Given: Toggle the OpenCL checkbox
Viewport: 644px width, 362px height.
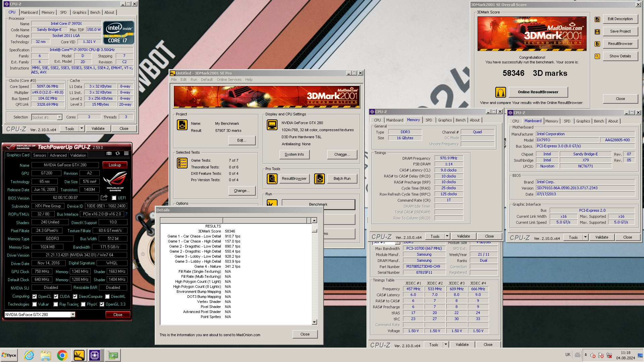Looking at the screenshot, I should 34,297.
